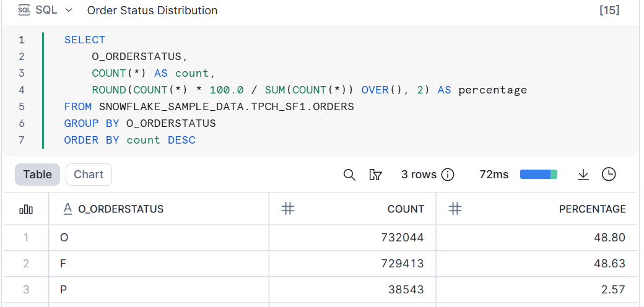Open the query history clock icon
644x307 pixels.
pyautogui.click(x=609, y=175)
